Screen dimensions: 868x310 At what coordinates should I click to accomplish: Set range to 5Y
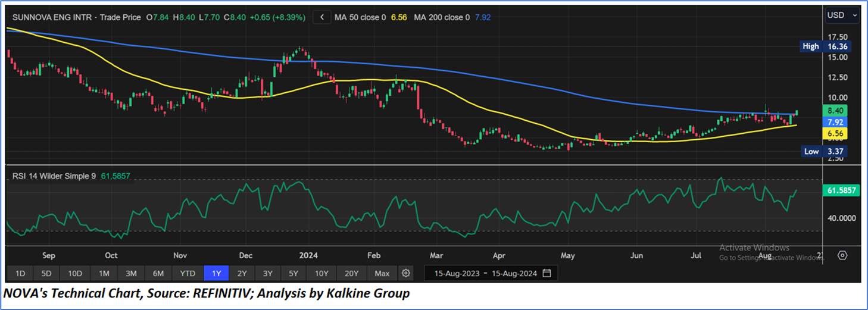click(x=294, y=273)
